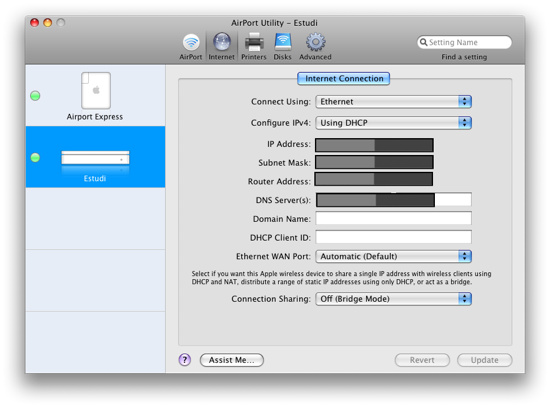Click the Setting Name search field
Screen dimensions: 550x408
click(464, 42)
